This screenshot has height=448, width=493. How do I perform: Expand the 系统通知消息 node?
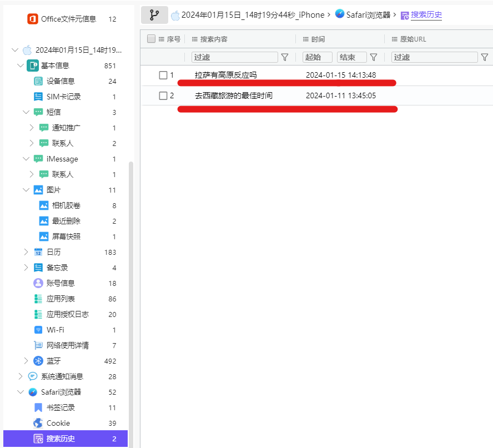(21, 376)
